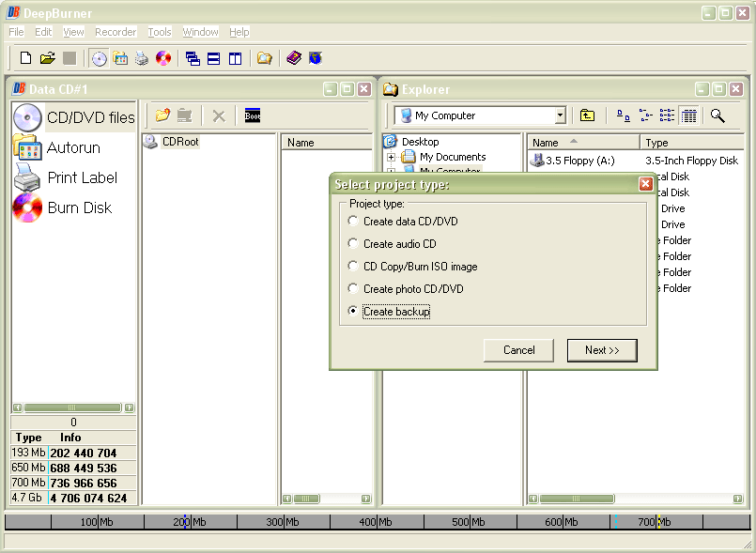
Task: Click the 700 Mb marker on capacity bar
Action: coord(655,522)
